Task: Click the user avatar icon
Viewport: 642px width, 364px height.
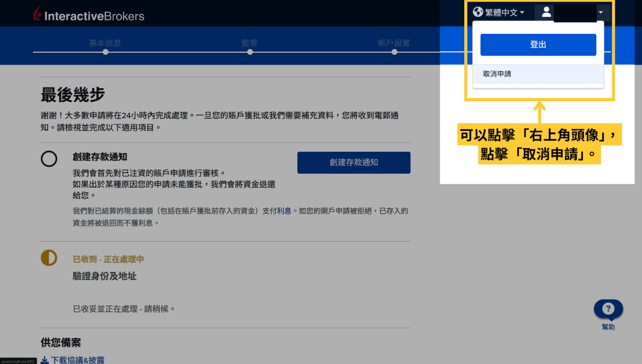Action: click(x=546, y=12)
